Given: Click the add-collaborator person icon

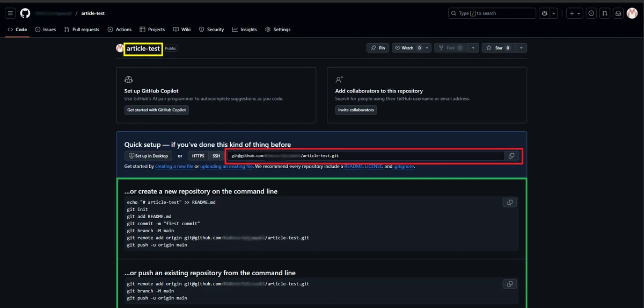Looking at the screenshot, I should coord(339,80).
